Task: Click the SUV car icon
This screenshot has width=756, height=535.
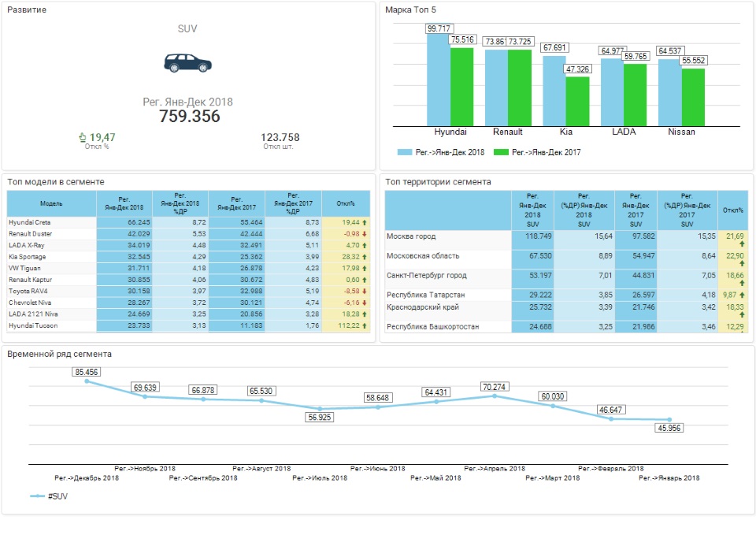Action: pyautogui.click(x=187, y=63)
